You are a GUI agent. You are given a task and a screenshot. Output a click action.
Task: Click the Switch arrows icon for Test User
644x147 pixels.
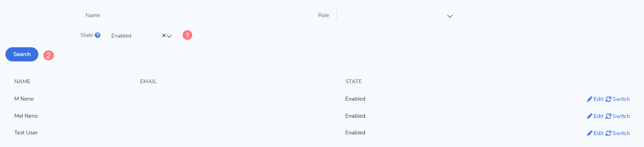(x=609, y=133)
